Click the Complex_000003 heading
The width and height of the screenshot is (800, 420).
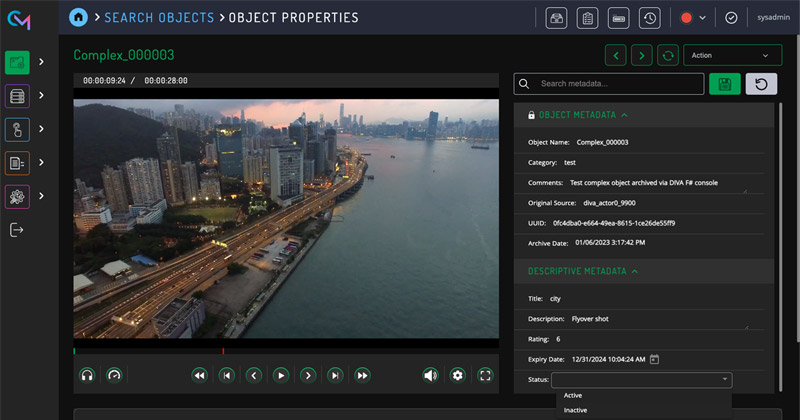[x=124, y=55]
